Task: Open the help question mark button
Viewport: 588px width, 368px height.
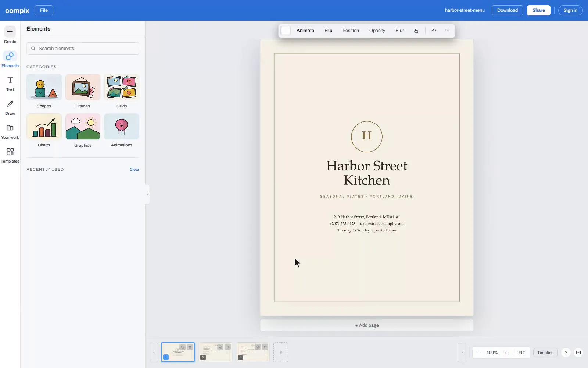Action: (x=566, y=353)
